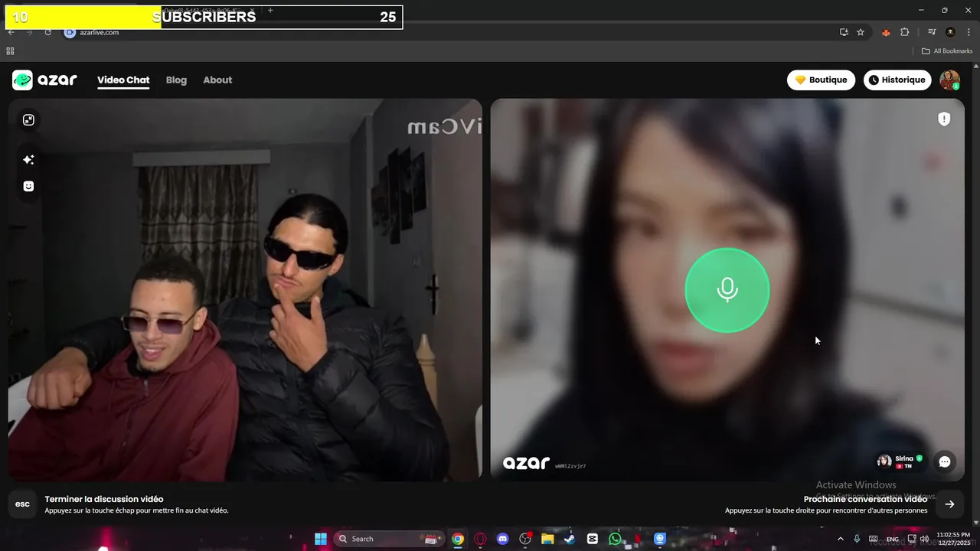Viewport: 980px width, 551px height.
Task: Click the orange extension icon in the toolbar
Action: coord(886,32)
